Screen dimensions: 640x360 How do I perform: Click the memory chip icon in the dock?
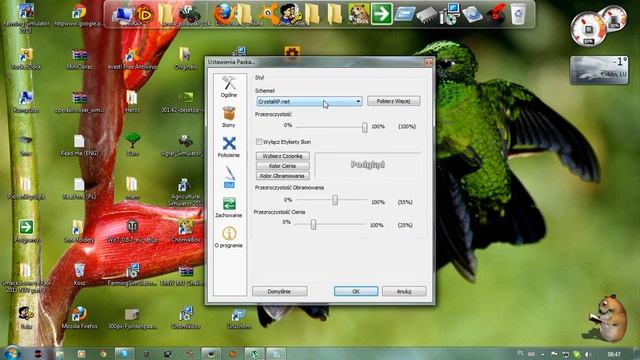coord(427,15)
